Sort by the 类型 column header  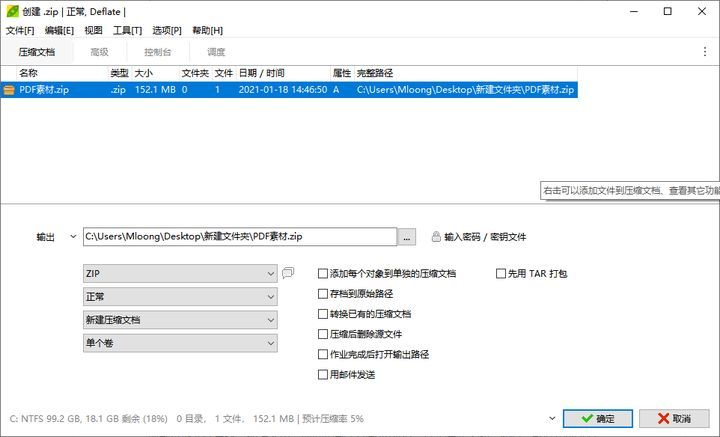(x=119, y=73)
